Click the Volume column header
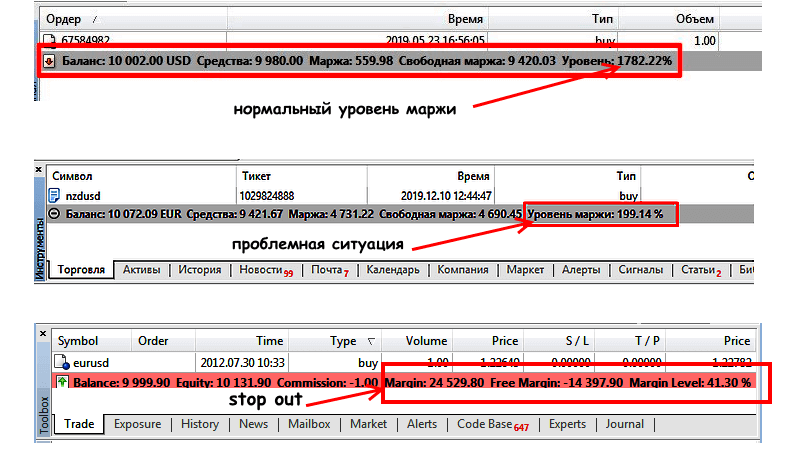 coord(427,341)
